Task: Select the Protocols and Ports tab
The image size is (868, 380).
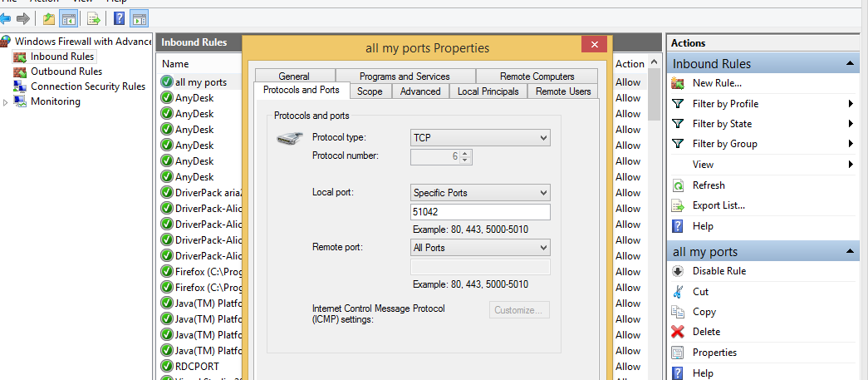Action: coord(302,90)
